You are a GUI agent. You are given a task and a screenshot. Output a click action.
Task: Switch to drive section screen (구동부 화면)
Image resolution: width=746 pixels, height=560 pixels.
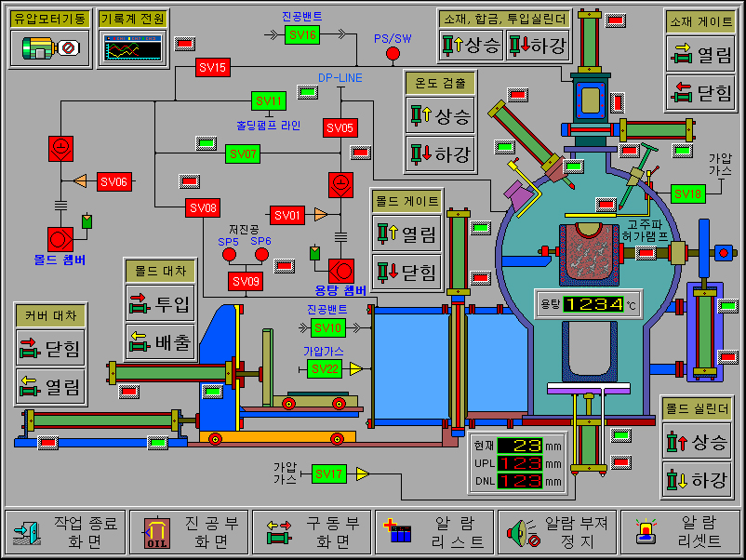pyautogui.click(x=312, y=532)
